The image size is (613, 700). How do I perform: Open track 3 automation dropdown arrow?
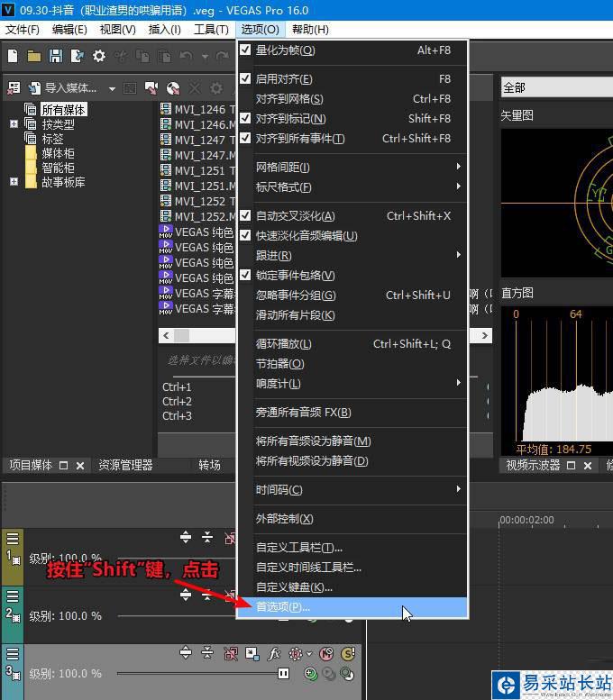tap(309, 654)
